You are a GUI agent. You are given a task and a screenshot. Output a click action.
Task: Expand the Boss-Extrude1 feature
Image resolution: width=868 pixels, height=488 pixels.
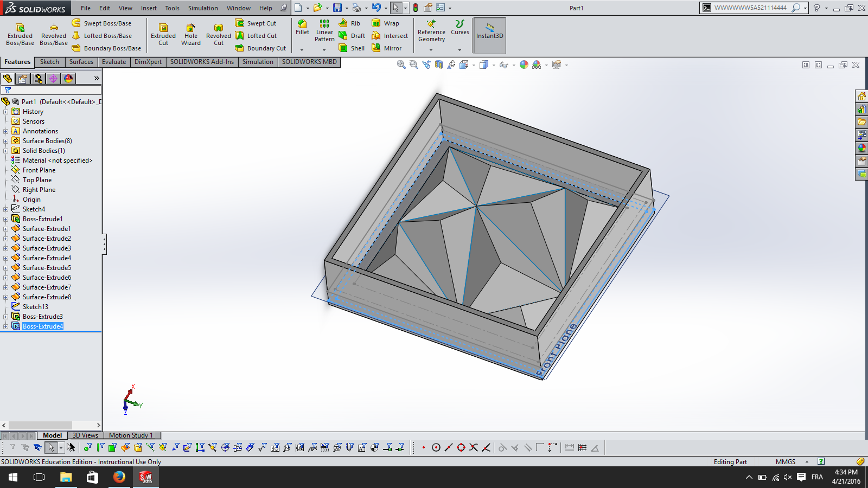(6, 219)
